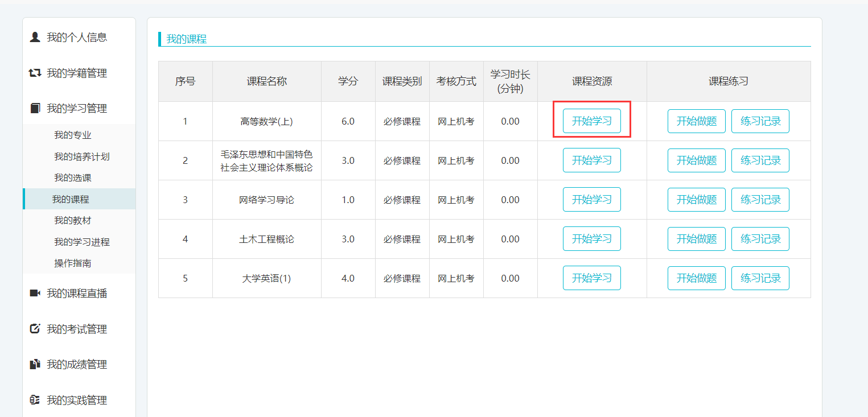868x417 pixels.
Task: Open 练习记录 for 大学英语(1)
Action: pyautogui.click(x=760, y=278)
